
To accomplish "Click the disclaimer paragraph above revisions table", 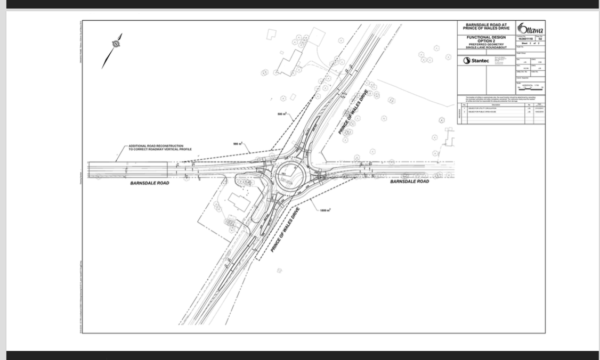I will (501, 99).
